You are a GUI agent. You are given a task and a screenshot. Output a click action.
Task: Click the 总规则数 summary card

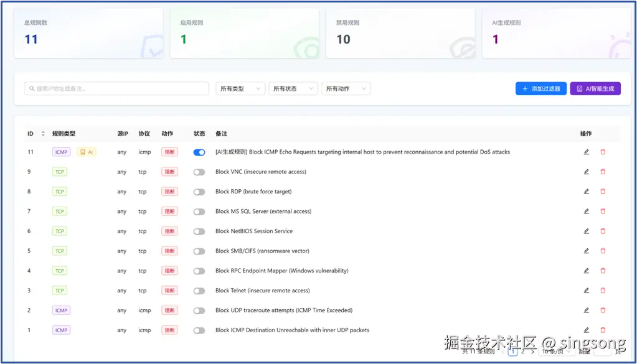pyautogui.click(x=88, y=34)
